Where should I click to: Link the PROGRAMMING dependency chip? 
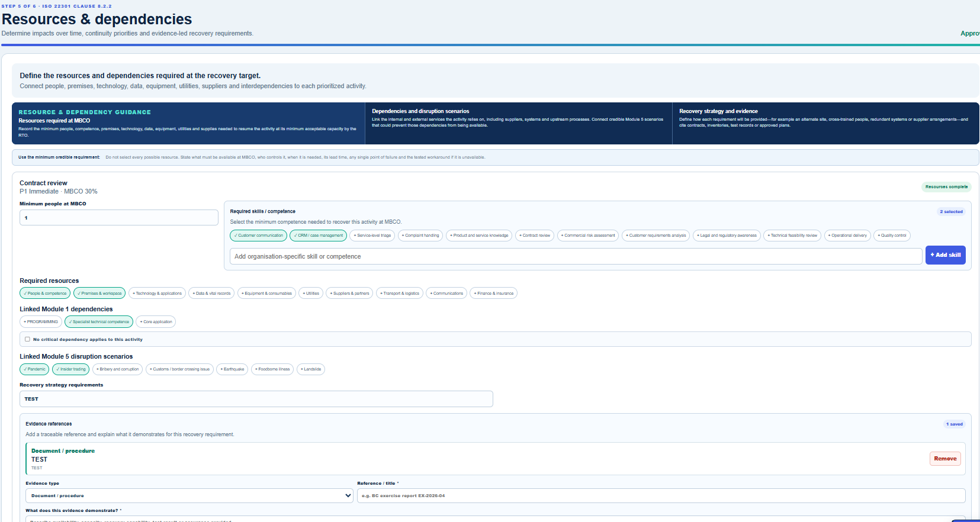[41, 322]
